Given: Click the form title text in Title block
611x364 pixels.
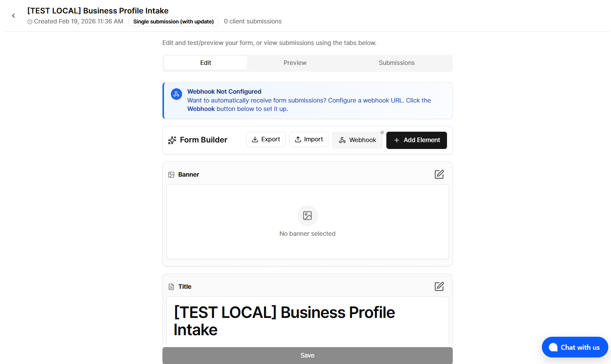Looking at the screenshot, I should point(284,321).
